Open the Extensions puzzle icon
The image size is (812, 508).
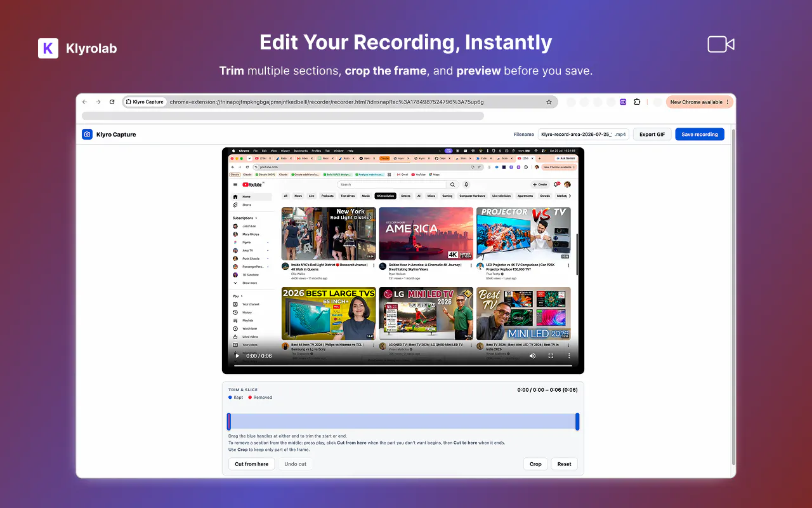(x=638, y=102)
